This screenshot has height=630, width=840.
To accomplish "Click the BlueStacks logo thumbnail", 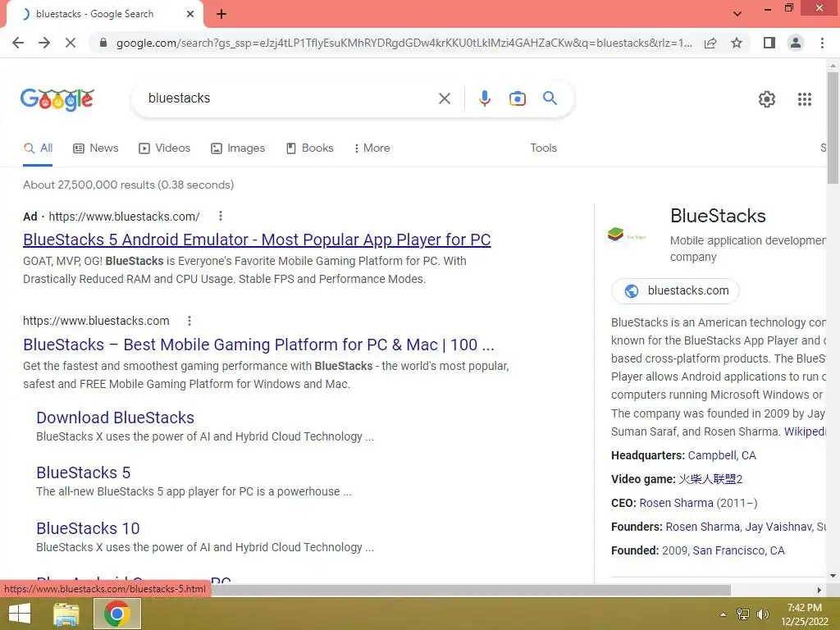I will (627, 234).
